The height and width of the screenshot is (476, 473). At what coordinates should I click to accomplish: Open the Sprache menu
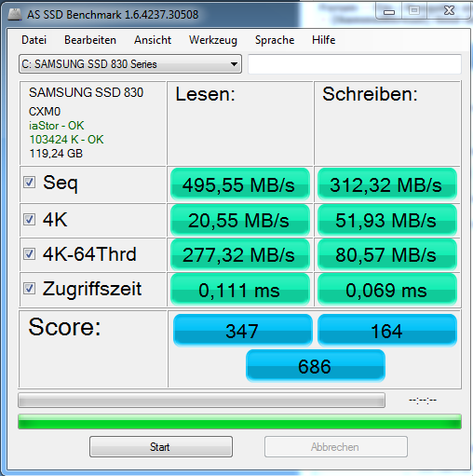point(275,40)
